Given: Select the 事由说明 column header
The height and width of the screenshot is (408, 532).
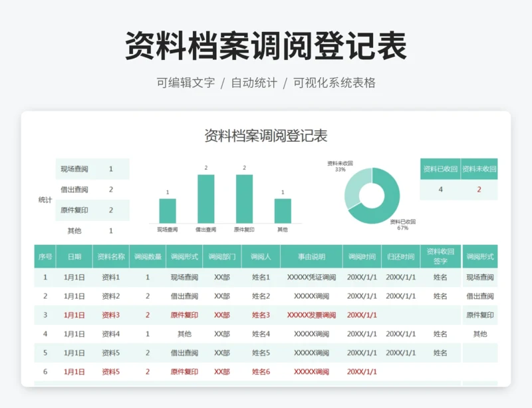Looking at the screenshot, I should point(311,256).
